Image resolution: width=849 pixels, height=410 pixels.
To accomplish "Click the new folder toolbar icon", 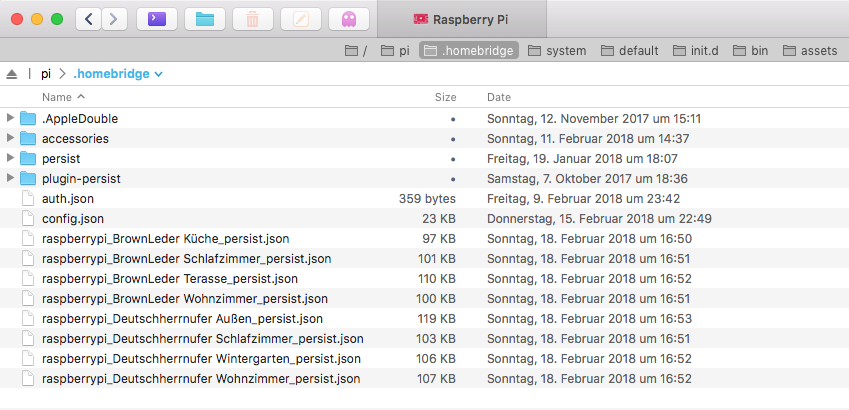I will [x=205, y=19].
